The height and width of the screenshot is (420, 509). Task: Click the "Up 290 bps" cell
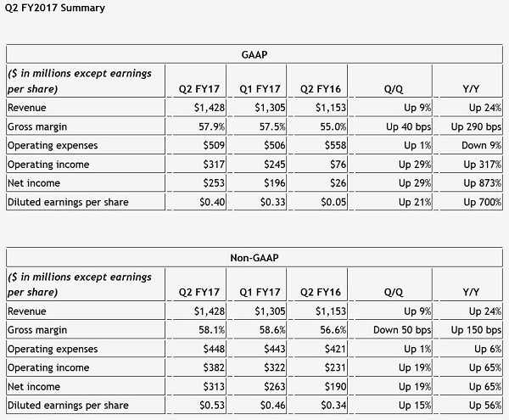[x=478, y=126]
